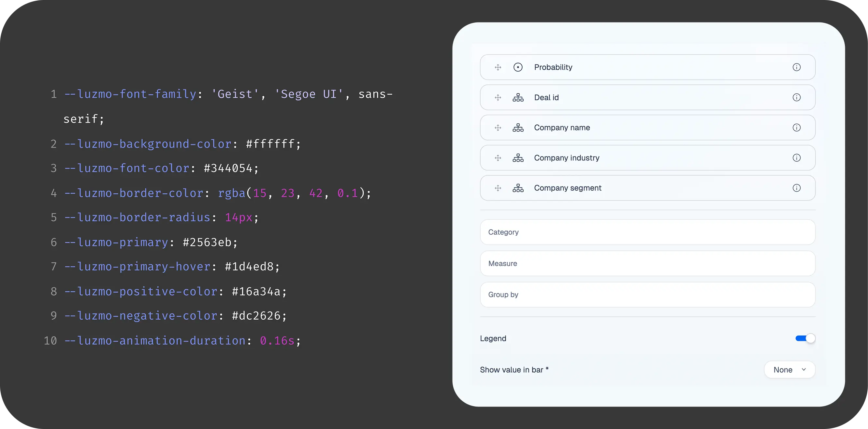Toggle the Legend switch off
This screenshot has width=868, height=429.
click(805, 339)
